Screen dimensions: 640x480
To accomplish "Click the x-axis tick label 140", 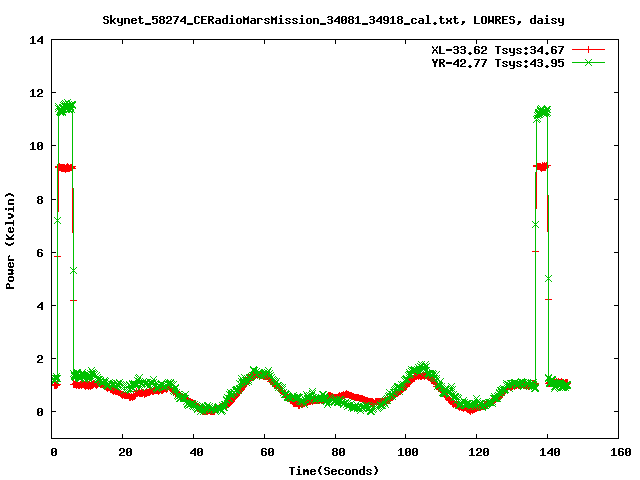I will coord(550,452).
